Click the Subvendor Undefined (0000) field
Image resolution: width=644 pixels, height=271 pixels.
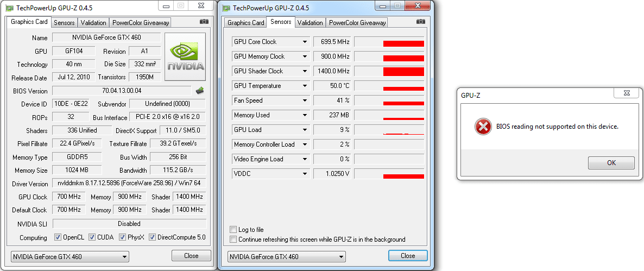(168, 104)
